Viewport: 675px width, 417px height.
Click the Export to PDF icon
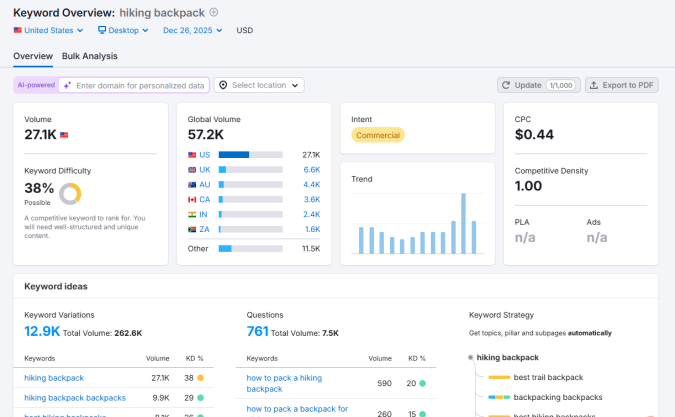595,85
